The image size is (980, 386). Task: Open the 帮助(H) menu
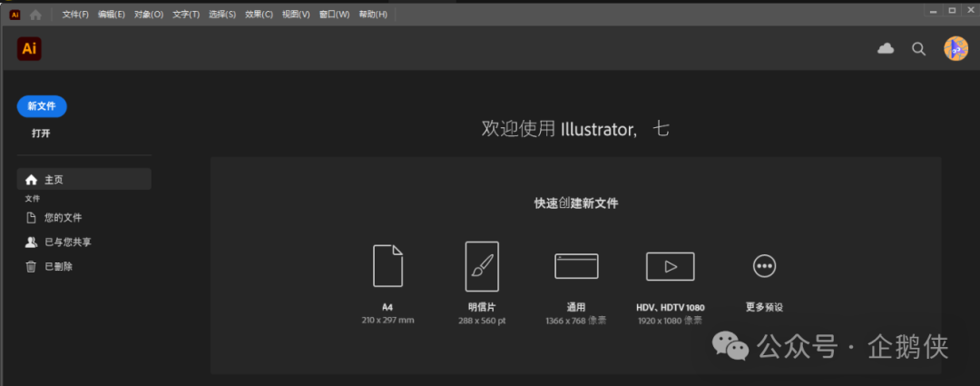373,15
